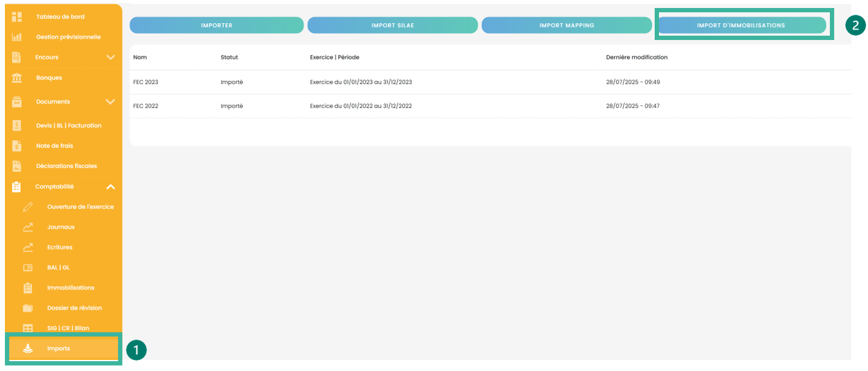
Task: Click the 28/07/2025 - 09:47 modification date
Action: (633, 106)
